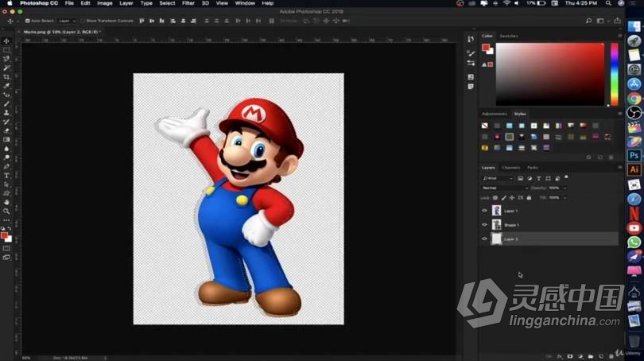Viewport: 644px width, 361px height.
Task: Select the Zoom tool
Action: [6, 211]
